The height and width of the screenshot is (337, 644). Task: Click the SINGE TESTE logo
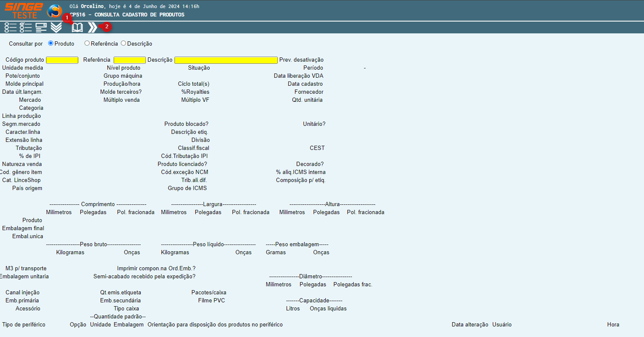pyautogui.click(x=24, y=11)
